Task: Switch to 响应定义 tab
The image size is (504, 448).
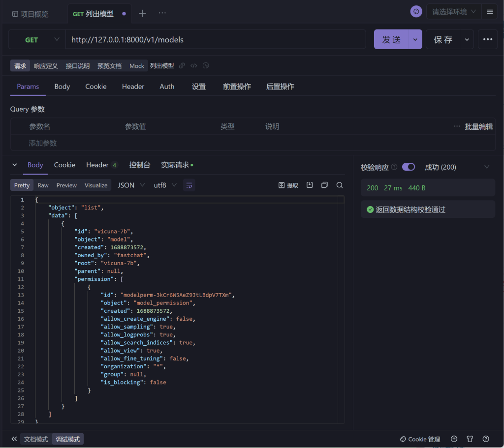Action: coord(46,66)
